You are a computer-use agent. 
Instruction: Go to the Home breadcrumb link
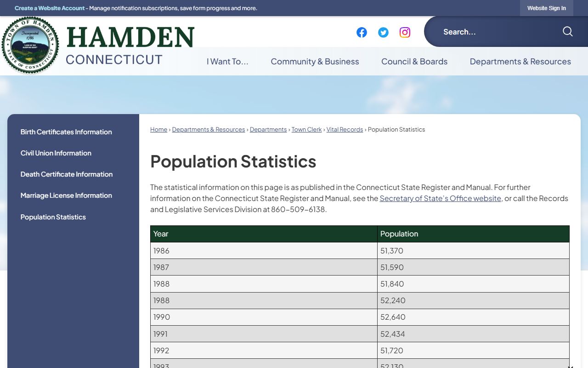coord(158,129)
